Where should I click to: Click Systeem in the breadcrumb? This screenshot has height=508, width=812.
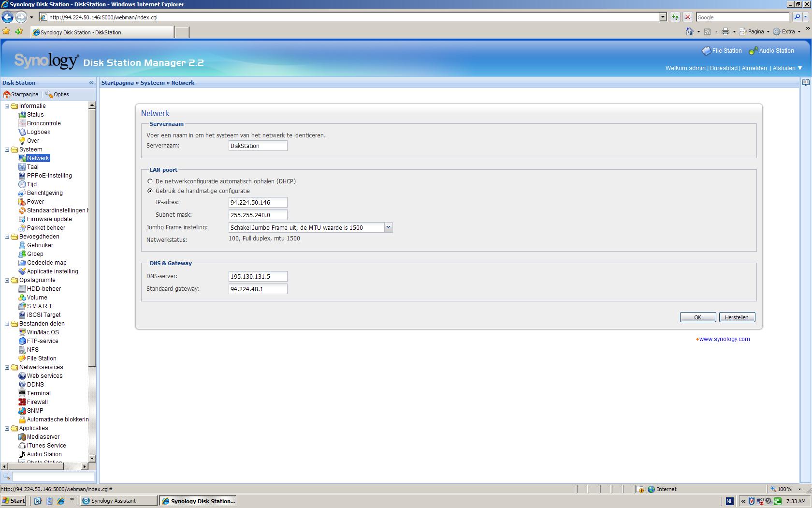[152, 83]
